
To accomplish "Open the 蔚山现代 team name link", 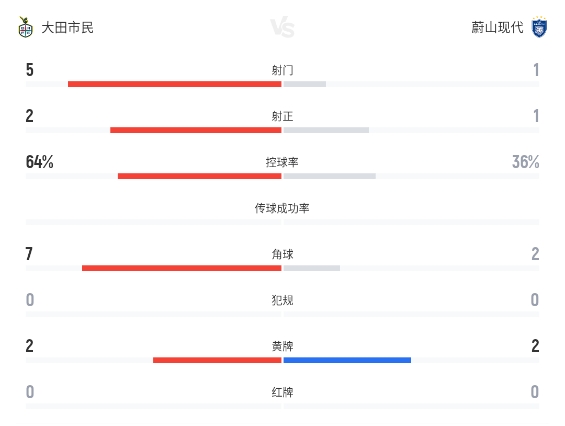I will click(497, 27).
